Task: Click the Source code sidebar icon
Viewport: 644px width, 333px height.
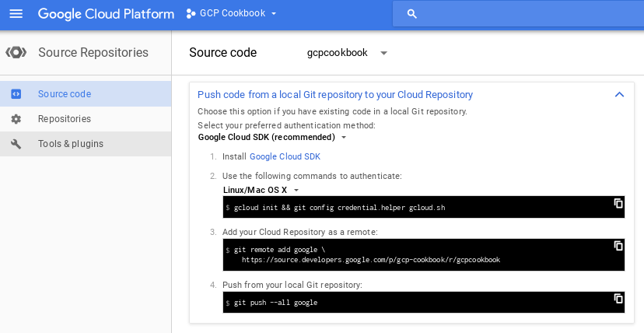Action: click(x=16, y=94)
